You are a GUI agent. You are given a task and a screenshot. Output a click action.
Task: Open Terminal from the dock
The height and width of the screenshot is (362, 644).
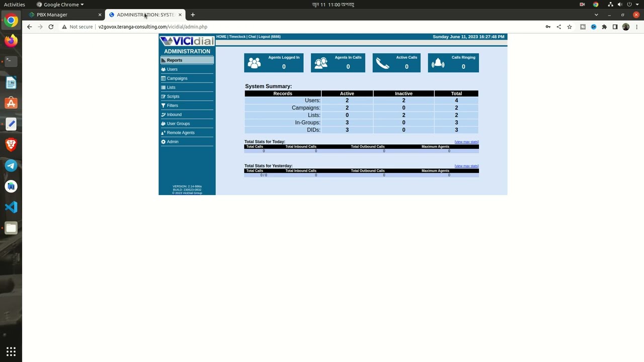pyautogui.click(x=11, y=61)
